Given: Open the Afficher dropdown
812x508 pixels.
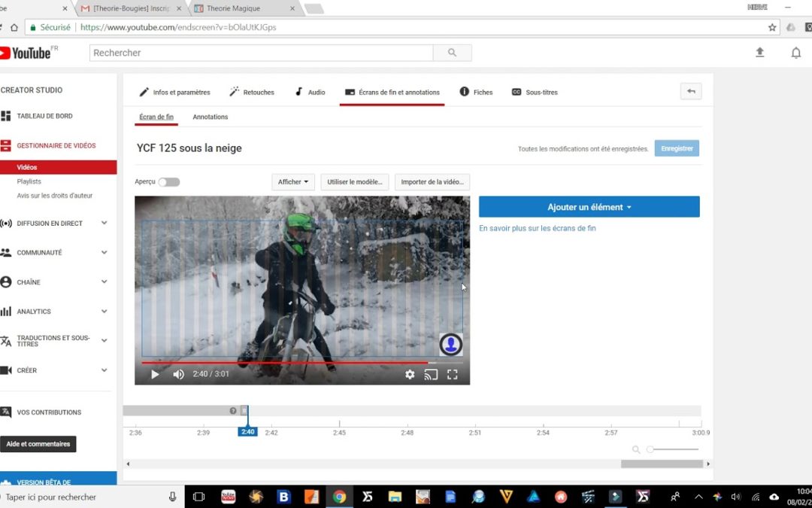Looking at the screenshot, I should (292, 181).
